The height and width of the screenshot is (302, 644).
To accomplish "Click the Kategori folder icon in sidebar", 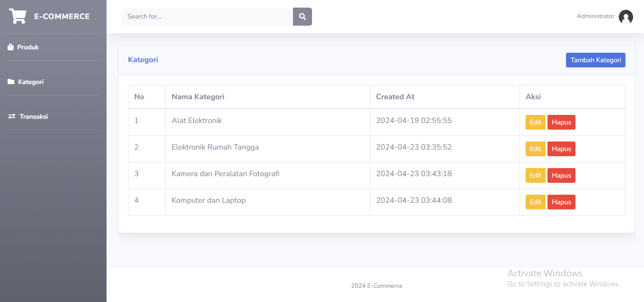I will click(x=11, y=82).
